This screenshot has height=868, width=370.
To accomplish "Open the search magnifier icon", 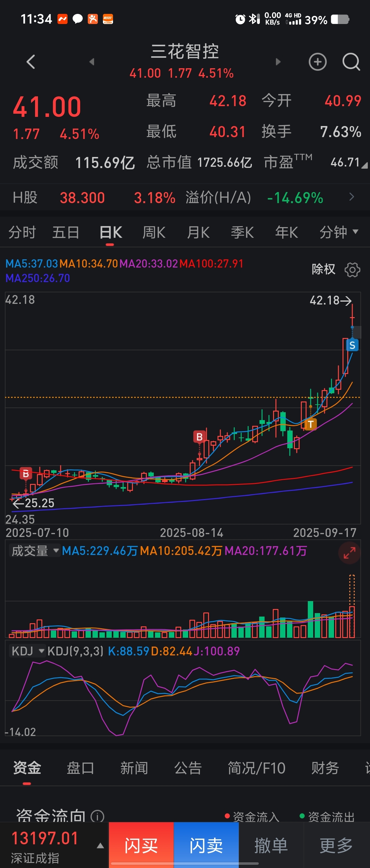I will coord(351,62).
